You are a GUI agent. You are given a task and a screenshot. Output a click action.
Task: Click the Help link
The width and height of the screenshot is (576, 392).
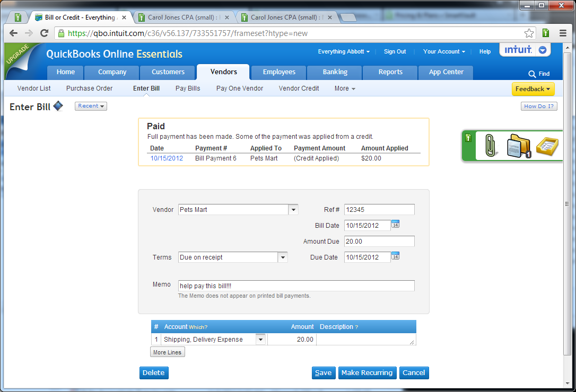click(485, 52)
